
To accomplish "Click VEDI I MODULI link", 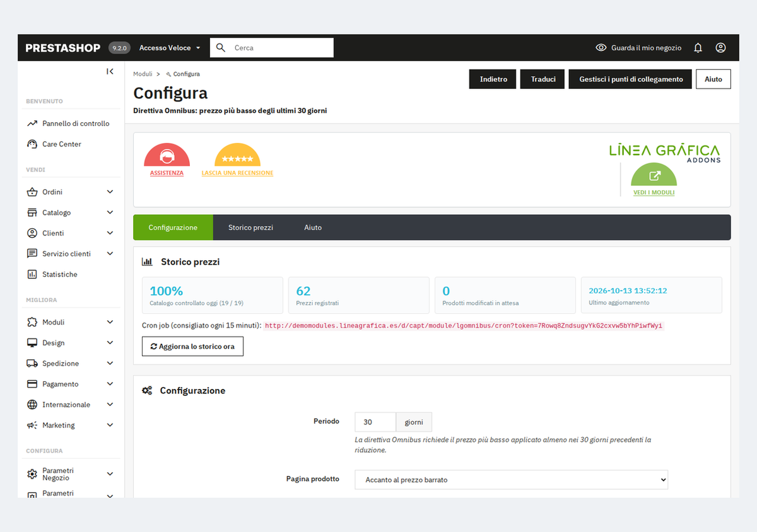I will click(x=654, y=192).
